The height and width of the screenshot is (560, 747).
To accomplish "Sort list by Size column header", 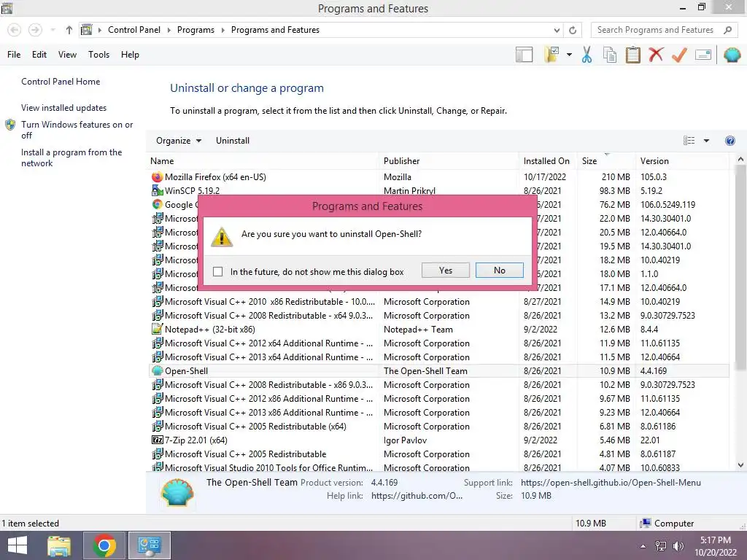I will 606,161.
